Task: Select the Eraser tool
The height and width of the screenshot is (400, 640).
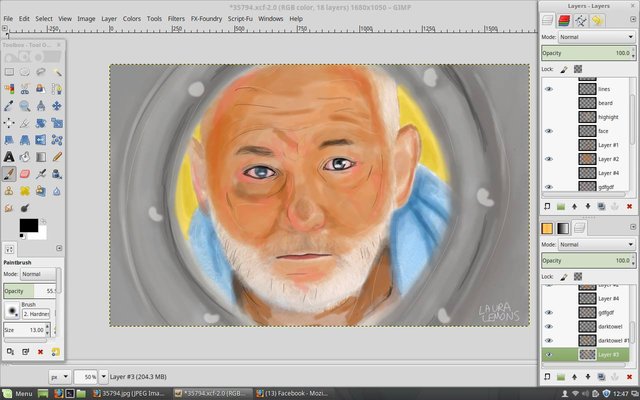Action: pyautogui.click(x=25, y=174)
